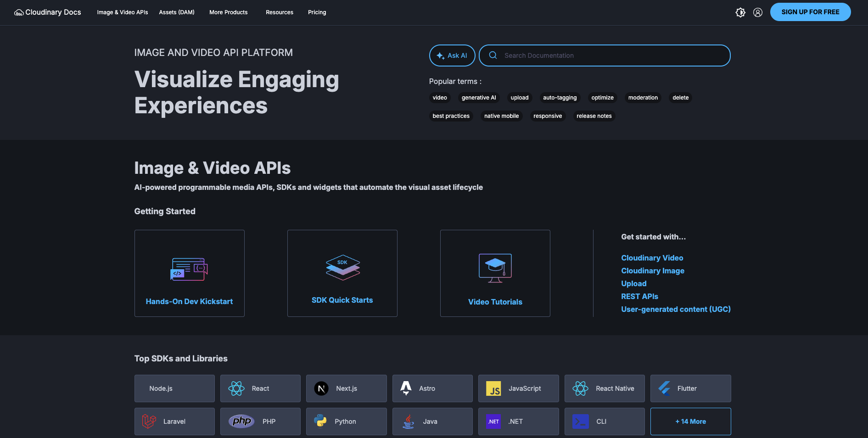
Task: Click the Astro logo icon
Action: point(406,388)
